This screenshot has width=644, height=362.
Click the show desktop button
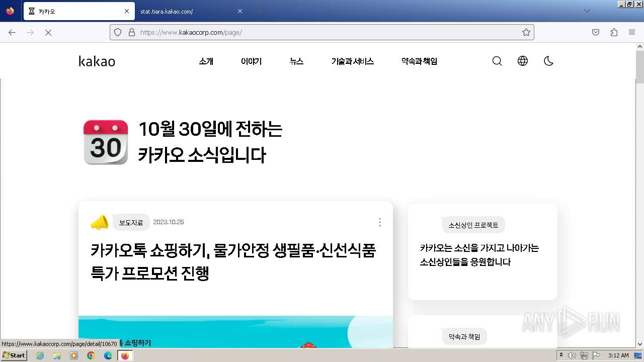[x=638, y=355]
